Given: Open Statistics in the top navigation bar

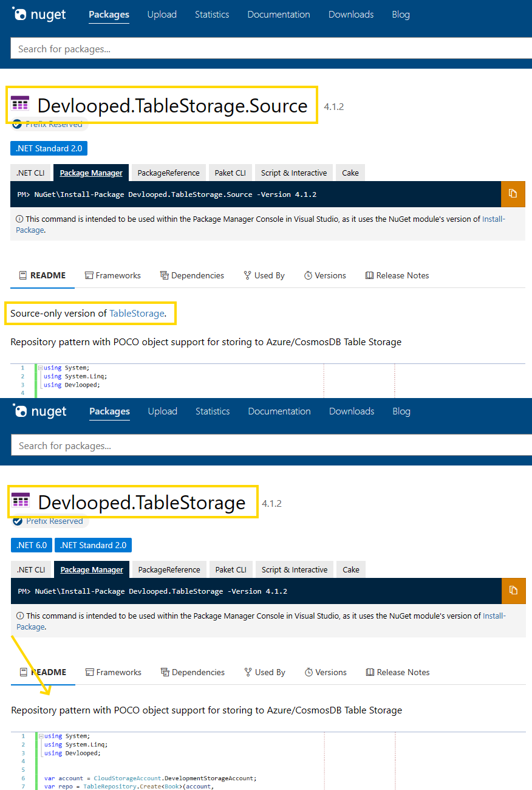Looking at the screenshot, I should pos(212,15).
